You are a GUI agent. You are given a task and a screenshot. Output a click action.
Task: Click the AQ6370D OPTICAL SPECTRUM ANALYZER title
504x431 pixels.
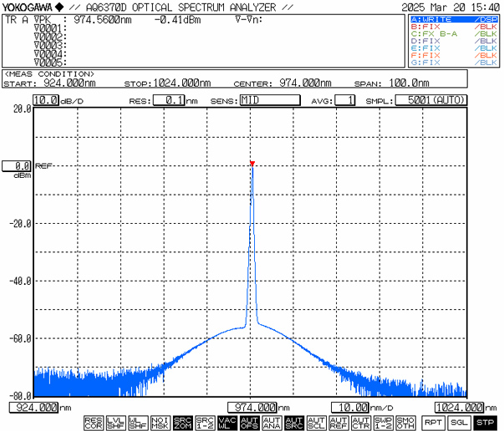pos(181,7)
